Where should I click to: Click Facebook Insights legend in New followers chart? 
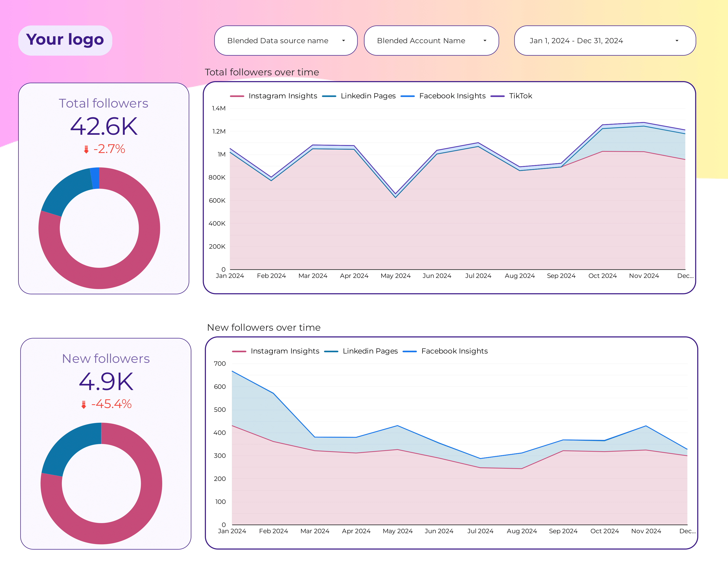pyautogui.click(x=445, y=351)
